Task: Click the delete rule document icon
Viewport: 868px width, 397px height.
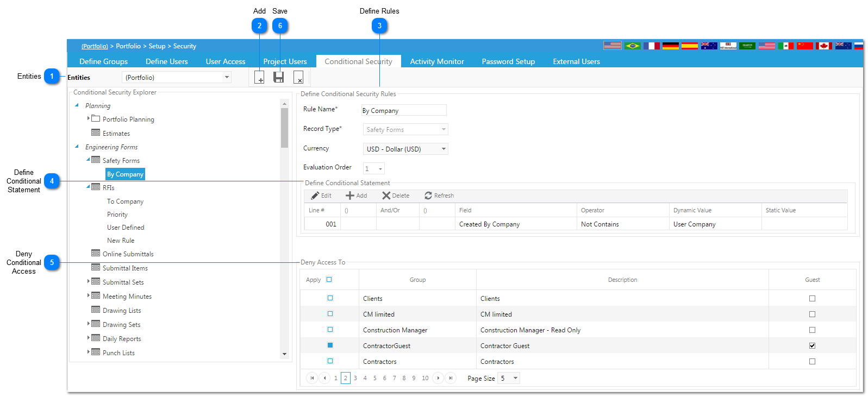Action: click(x=298, y=77)
